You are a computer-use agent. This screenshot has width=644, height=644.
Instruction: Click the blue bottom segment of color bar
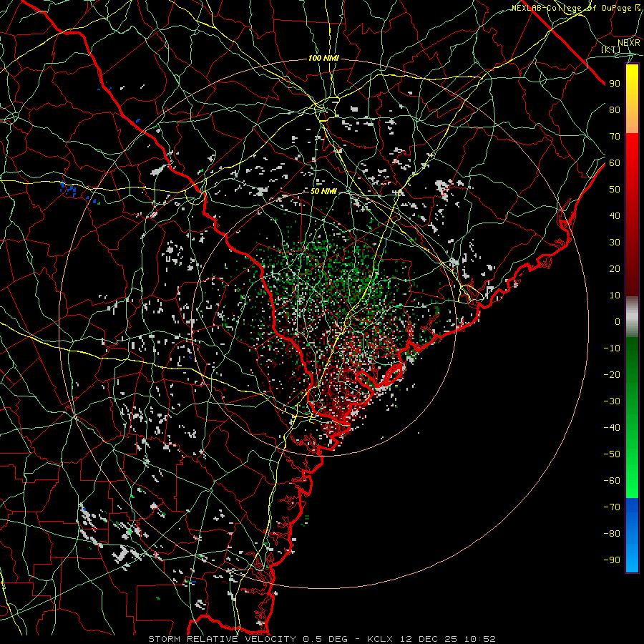632,535
